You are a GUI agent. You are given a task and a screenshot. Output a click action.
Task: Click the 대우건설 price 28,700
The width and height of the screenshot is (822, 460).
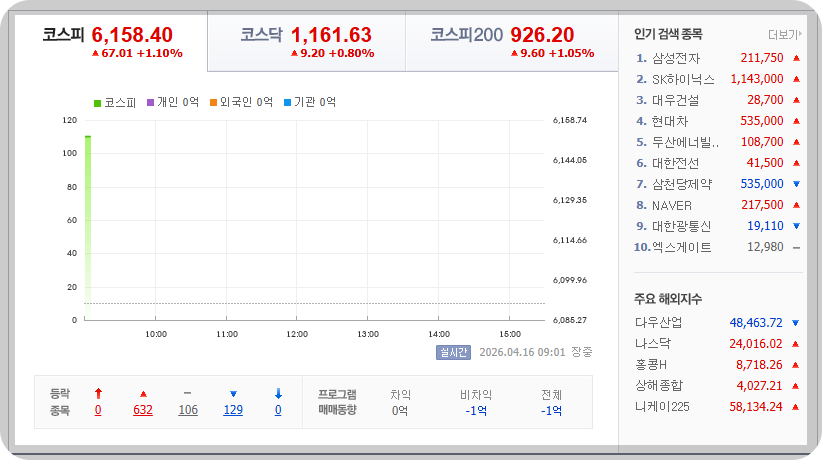coord(765,100)
